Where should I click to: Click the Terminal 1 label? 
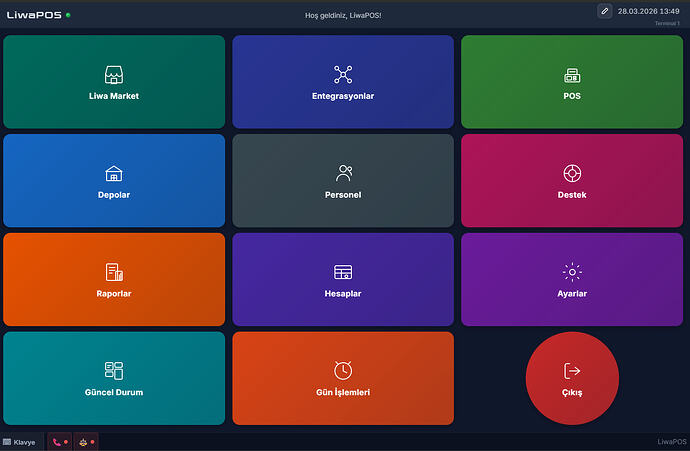click(x=667, y=23)
